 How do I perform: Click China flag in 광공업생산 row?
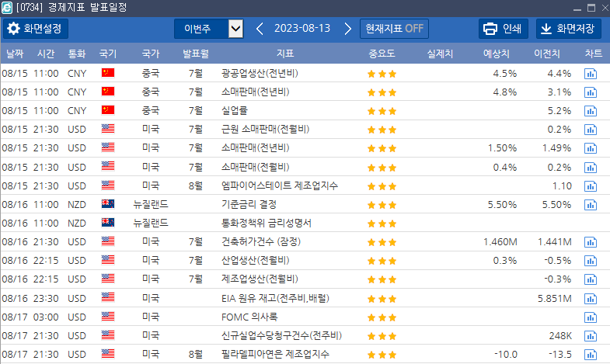pyautogui.click(x=108, y=73)
